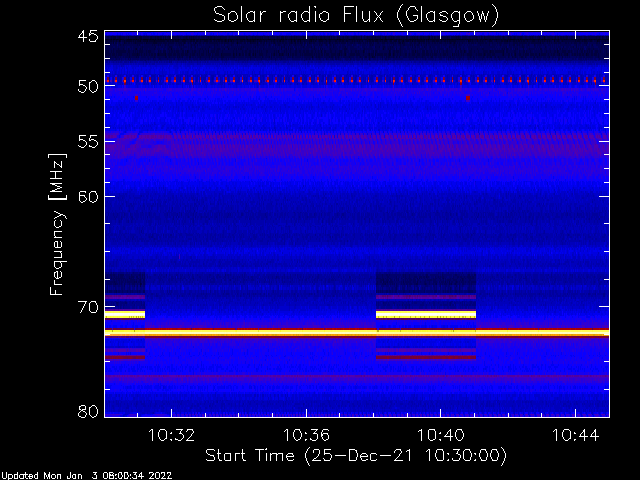The height and width of the screenshot is (480, 640).
Task: Click the 10:36 time tick label
Action: click(x=306, y=435)
